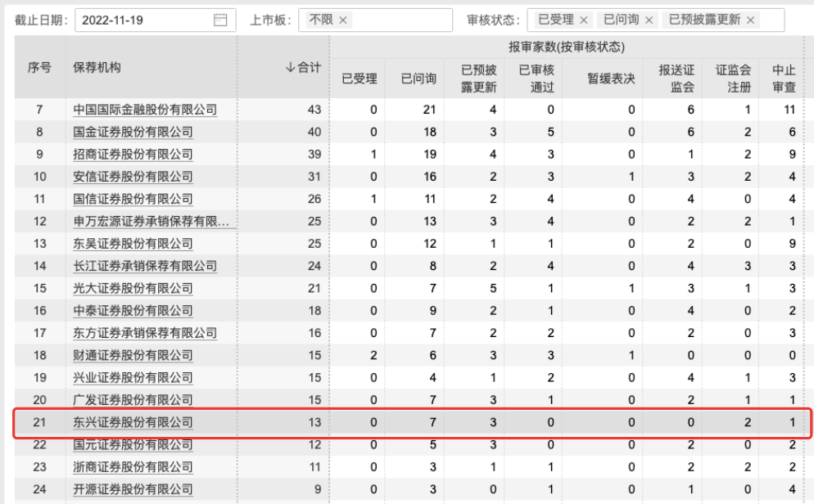Remove the 已受理 status filter tag
Viewport: 814px width, 504px height.
click(x=584, y=20)
